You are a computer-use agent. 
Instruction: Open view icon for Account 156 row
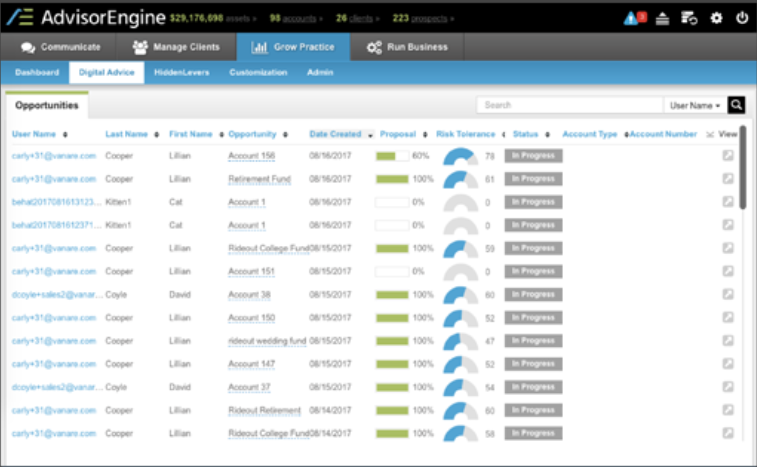tap(728, 155)
